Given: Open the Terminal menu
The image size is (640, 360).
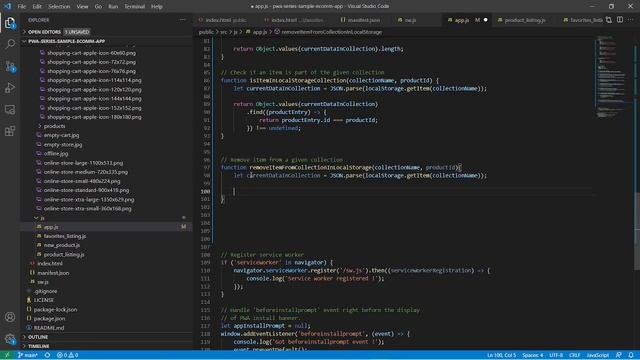Looking at the screenshot, I should [x=134, y=7].
